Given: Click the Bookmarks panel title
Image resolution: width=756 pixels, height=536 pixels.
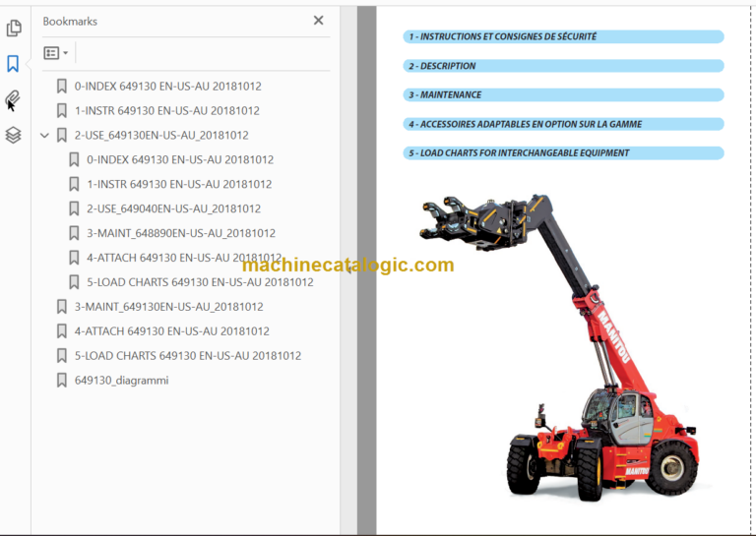Looking at the screenshot, I should (70, 22).
